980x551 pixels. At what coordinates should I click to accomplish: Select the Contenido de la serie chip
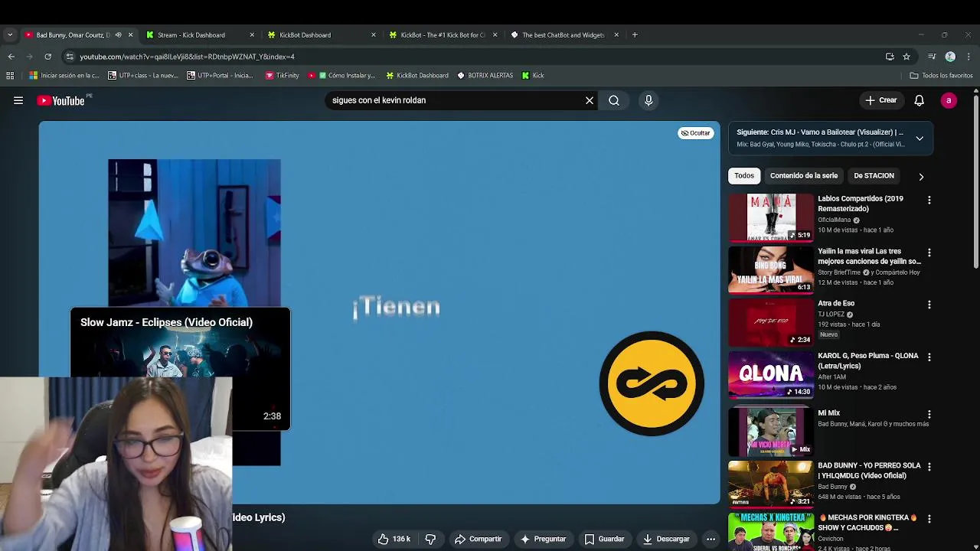[x=804, y=176]
